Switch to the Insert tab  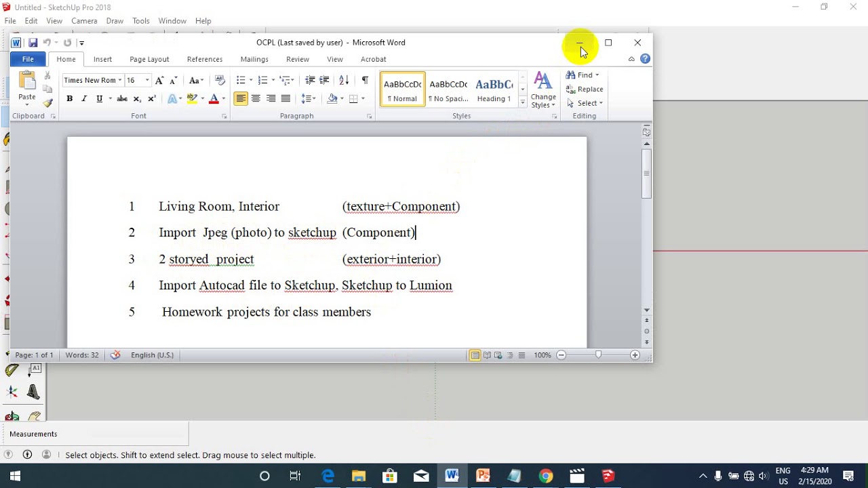(102, 60)
